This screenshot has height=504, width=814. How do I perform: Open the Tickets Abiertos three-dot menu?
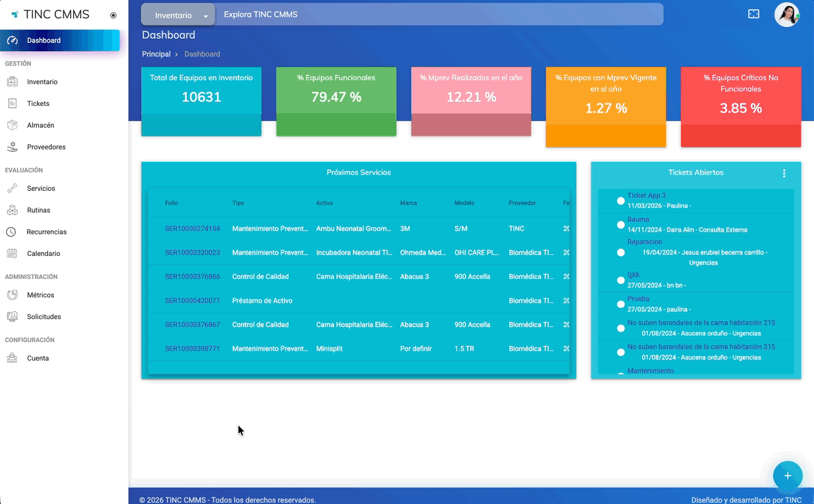784,173
